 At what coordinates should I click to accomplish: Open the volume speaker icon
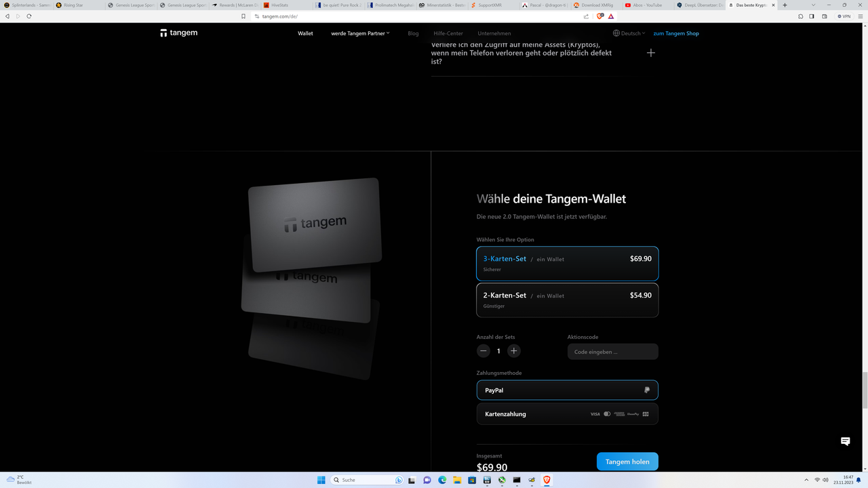(825, 480)
